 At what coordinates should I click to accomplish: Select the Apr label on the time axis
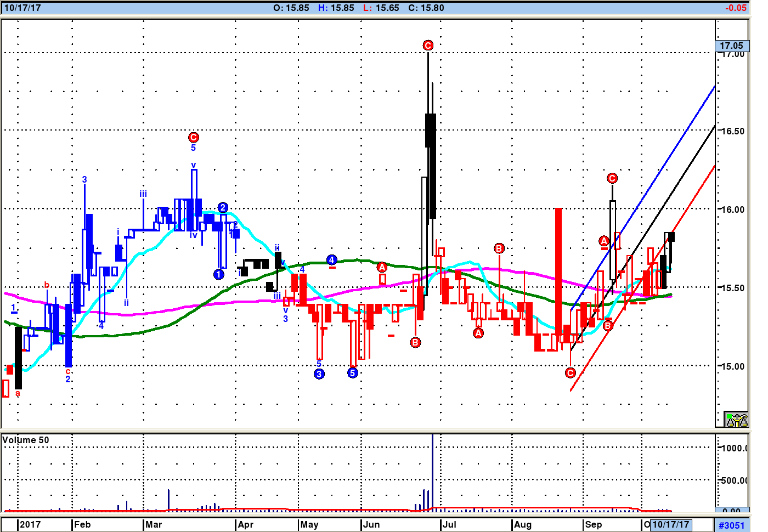(x=245, y=524)
